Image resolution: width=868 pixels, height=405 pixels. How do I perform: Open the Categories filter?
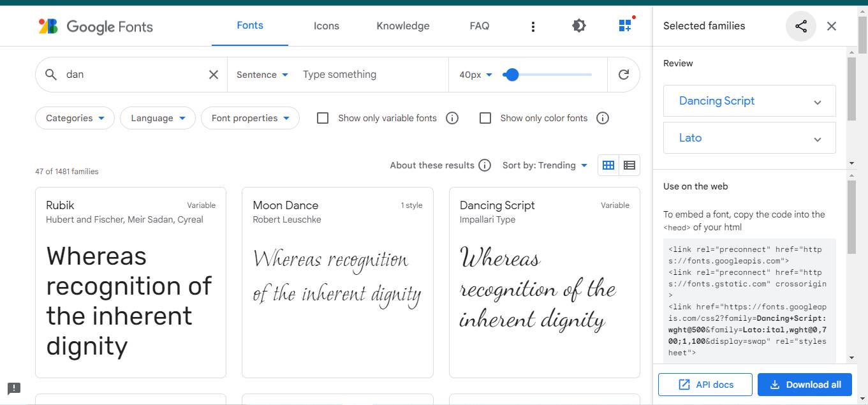[74, 118]
